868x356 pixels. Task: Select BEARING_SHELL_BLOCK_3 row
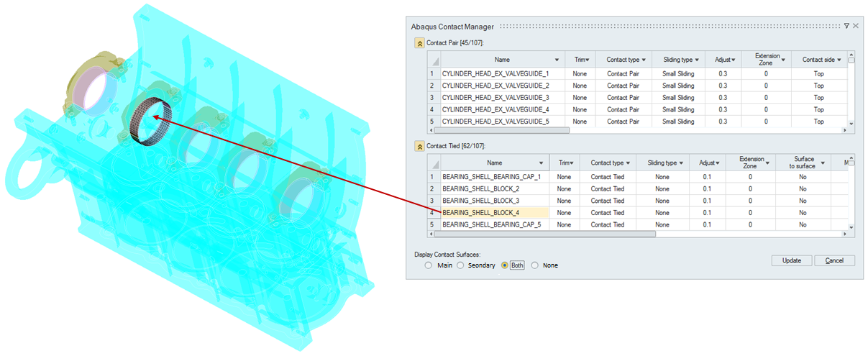[x=495, y=201]
